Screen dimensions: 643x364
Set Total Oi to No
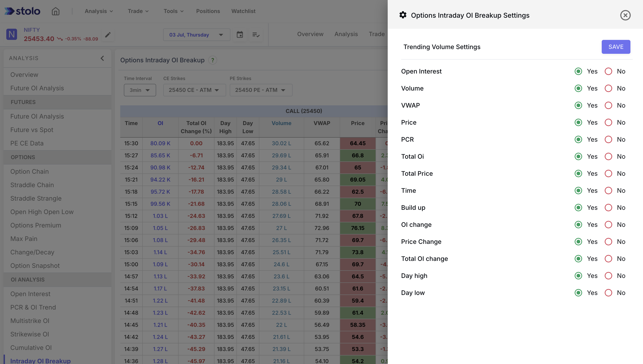[608, 156]
